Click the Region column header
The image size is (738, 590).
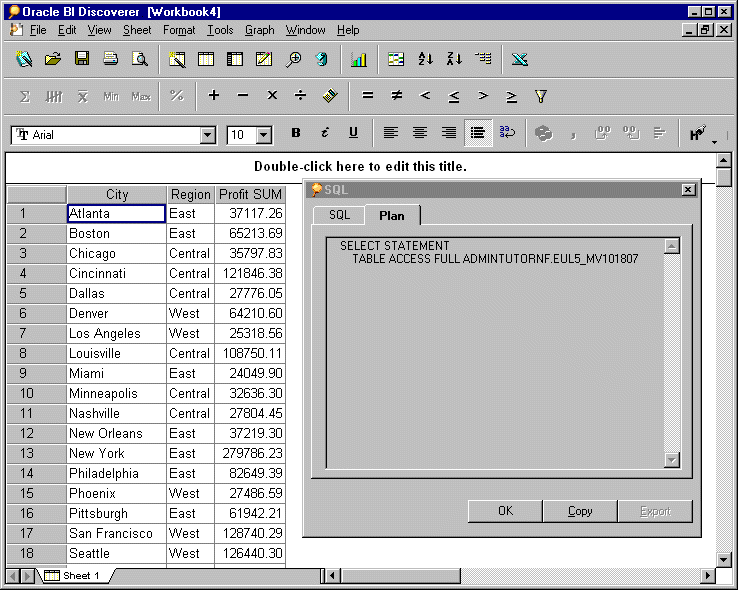[191, 194]
